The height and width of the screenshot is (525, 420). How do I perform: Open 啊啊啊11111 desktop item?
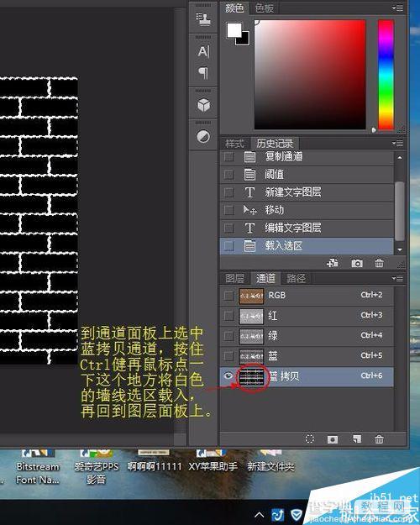[x=155, y=461]
